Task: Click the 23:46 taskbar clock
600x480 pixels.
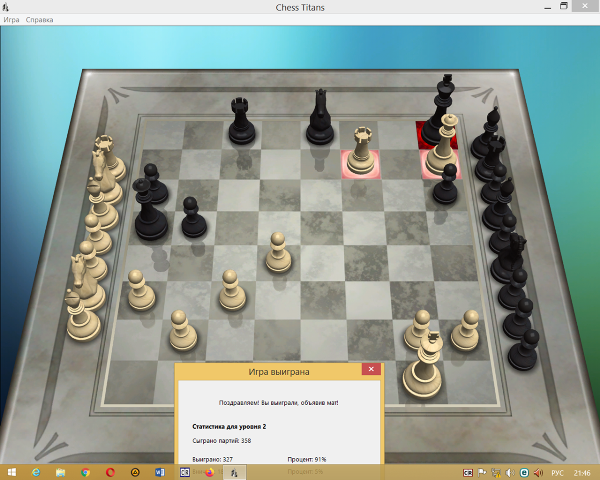Action: (x=583, y=472)
